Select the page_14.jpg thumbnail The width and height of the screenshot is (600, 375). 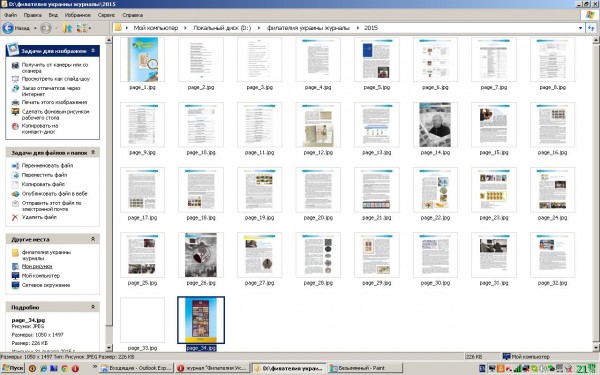(x=435, y=125)
